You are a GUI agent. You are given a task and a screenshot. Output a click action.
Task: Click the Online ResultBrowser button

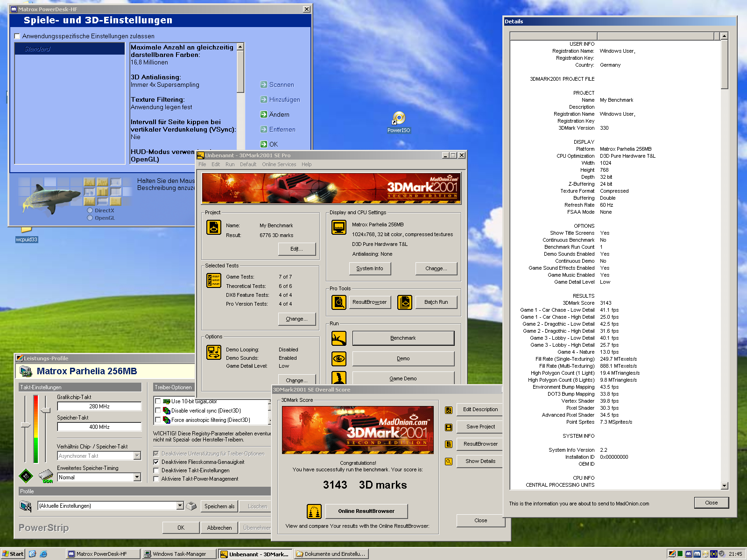366,511
